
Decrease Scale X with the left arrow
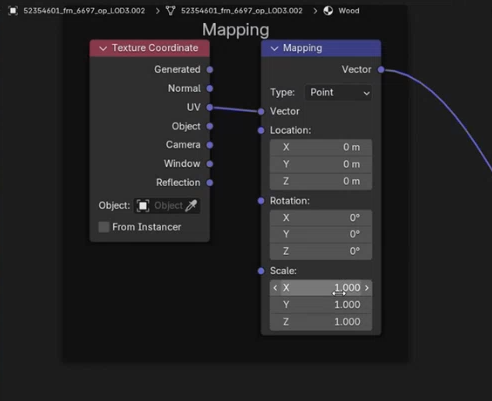pos(275,288)
